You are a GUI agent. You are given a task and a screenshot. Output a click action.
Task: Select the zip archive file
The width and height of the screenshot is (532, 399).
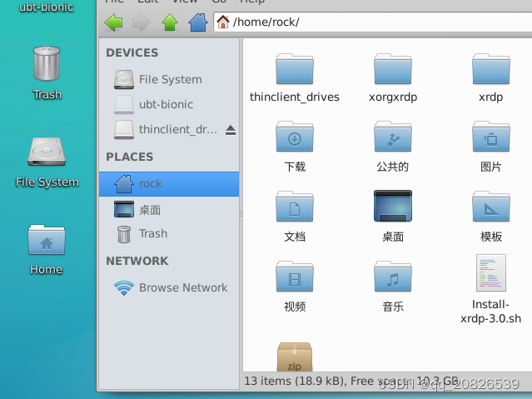click(x=295, y=357)
